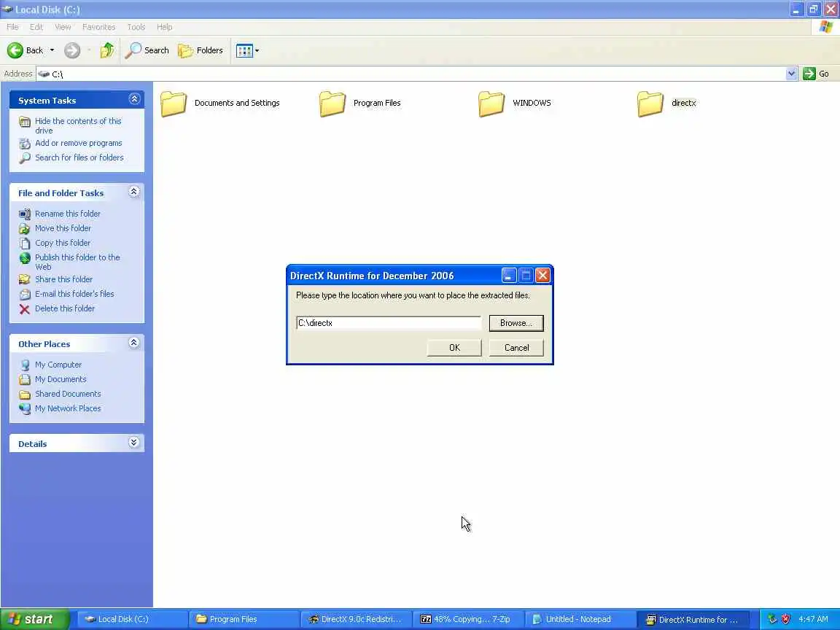
Task: Open Shared Documents from Other Places
Action: [x=68, y=394]
